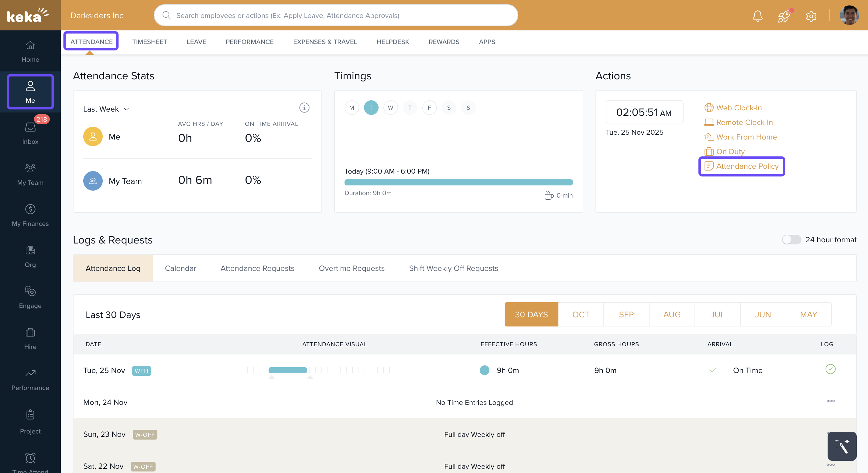Select the OCT month filter button
This screenshot has width=868, height=473.
click(581, 315)
